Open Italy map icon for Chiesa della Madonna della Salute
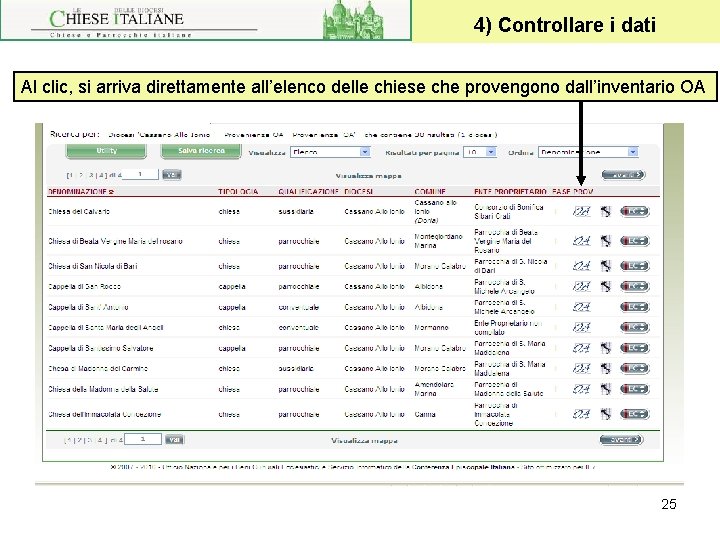Viewport: 720px width, 540px height. tap(606, 389)
